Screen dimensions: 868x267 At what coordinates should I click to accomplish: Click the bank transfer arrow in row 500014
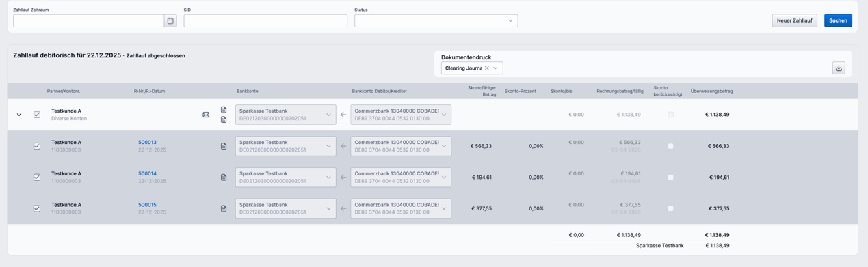tap(343, 178)
